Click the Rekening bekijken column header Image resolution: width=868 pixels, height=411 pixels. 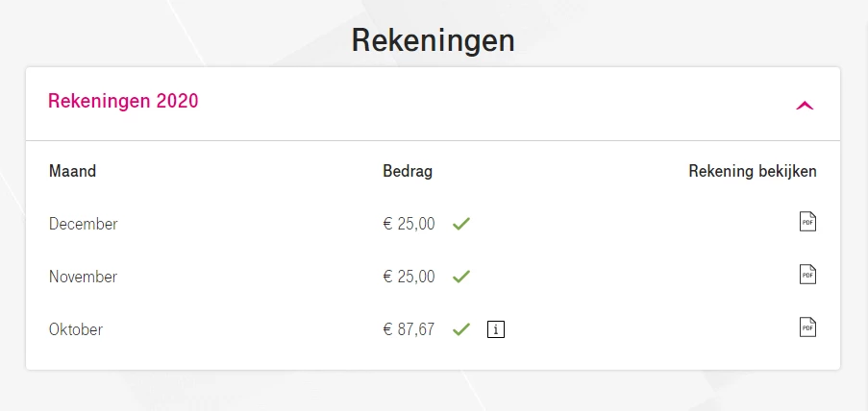coord(753,172)
